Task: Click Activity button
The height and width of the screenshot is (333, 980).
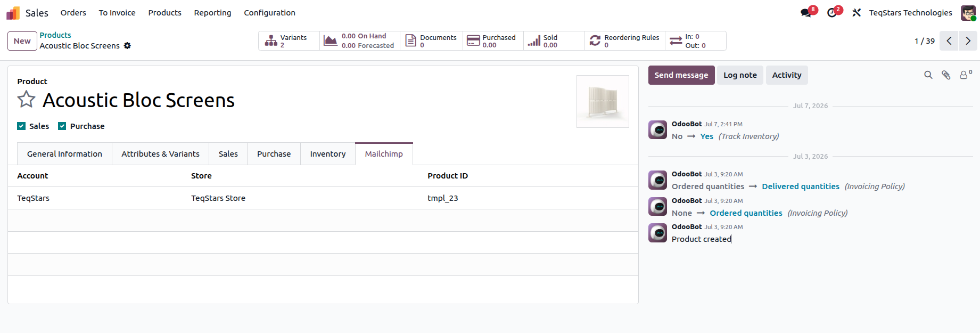Action: (787, 75)
